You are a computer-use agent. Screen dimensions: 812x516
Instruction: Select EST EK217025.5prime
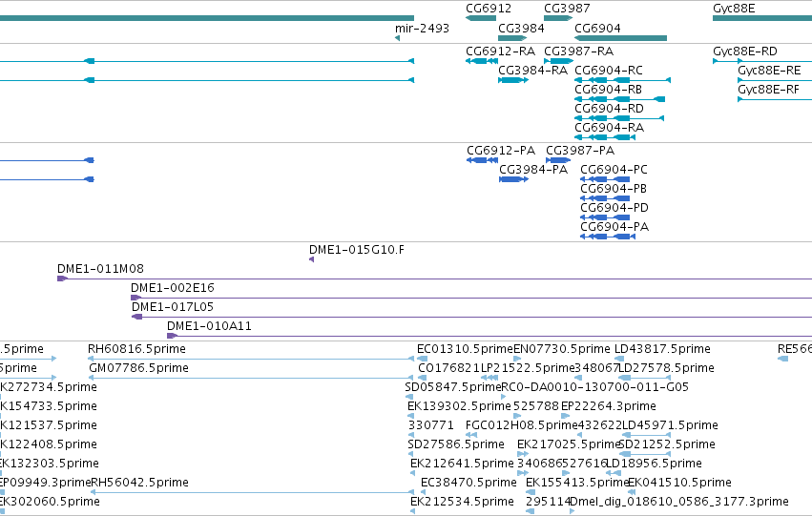coord(523,454)
